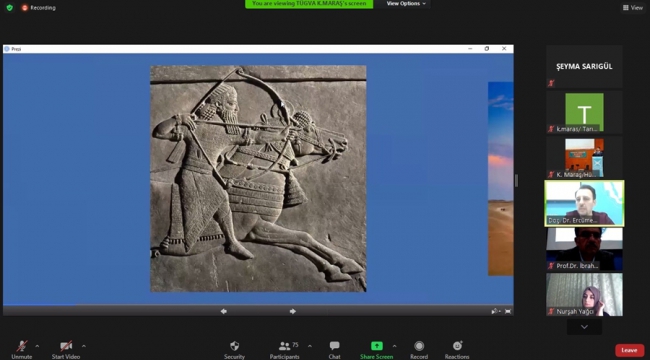Image resolution: width=650 pixels, height=360 pixels.
Task: Open the Chat panel
Action: click(335, 346)
